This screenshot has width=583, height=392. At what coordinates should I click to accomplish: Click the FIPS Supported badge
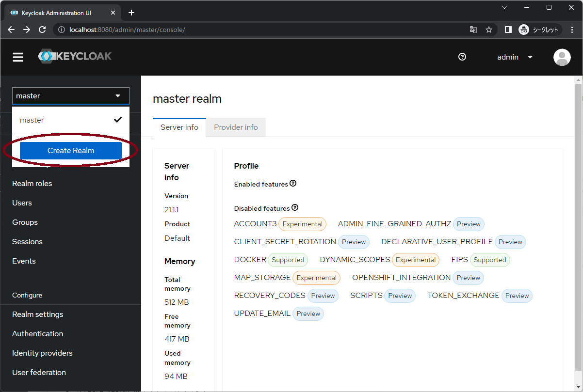point(490,260)
